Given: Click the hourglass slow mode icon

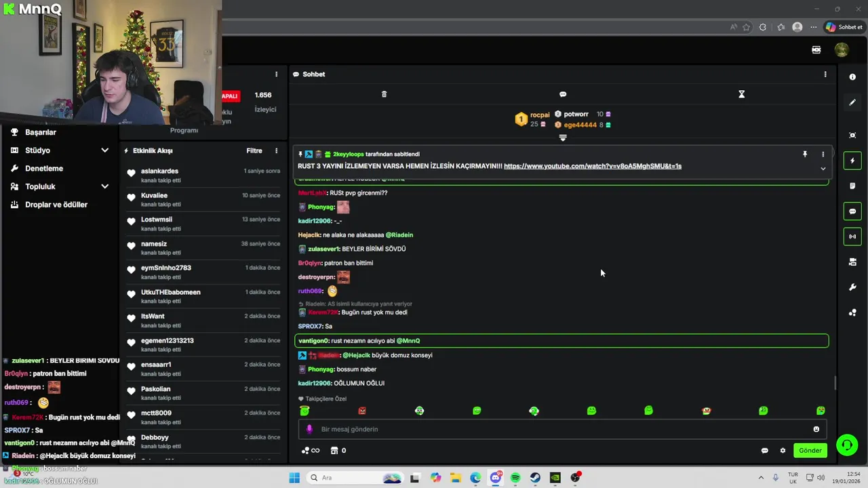Looking at the screenshot, I should 741,94.
